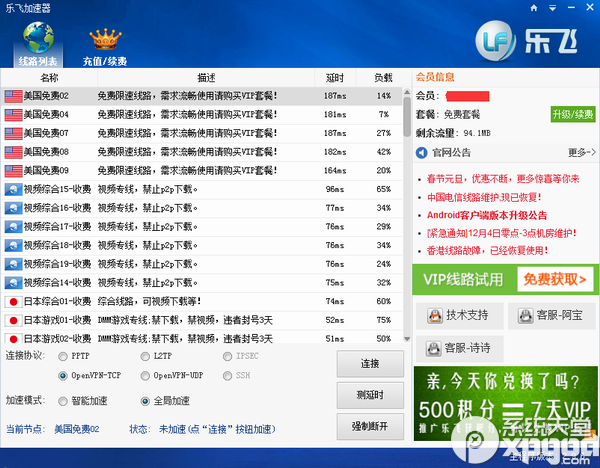600x468 pixels.
Task: Select the OpenVPN-UDP radio button
Action: coord(145,376)
